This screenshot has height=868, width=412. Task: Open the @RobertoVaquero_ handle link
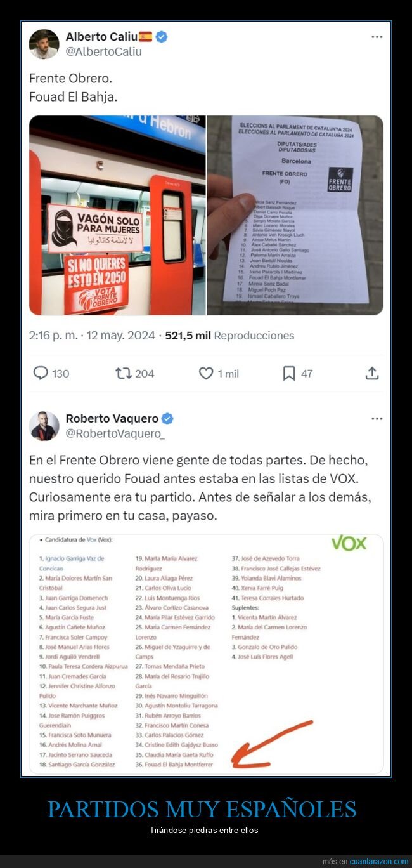tap(115, 434)
